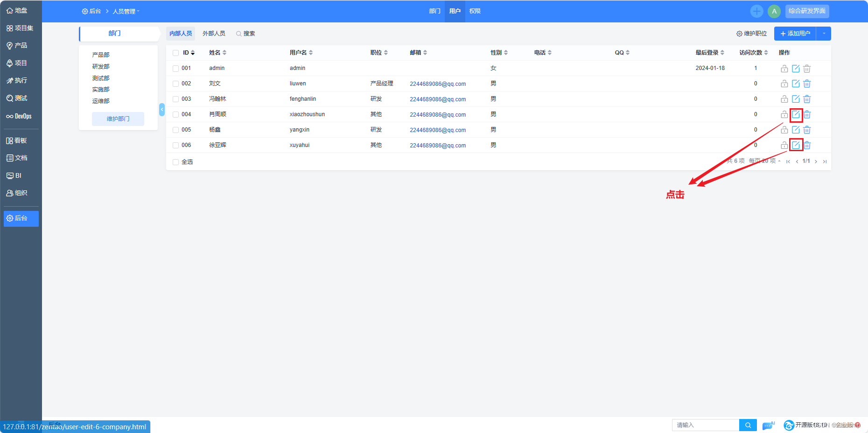Delete user 杨鑫 with trash icon
Screen dimensions: 868x433
coord(807,130)
